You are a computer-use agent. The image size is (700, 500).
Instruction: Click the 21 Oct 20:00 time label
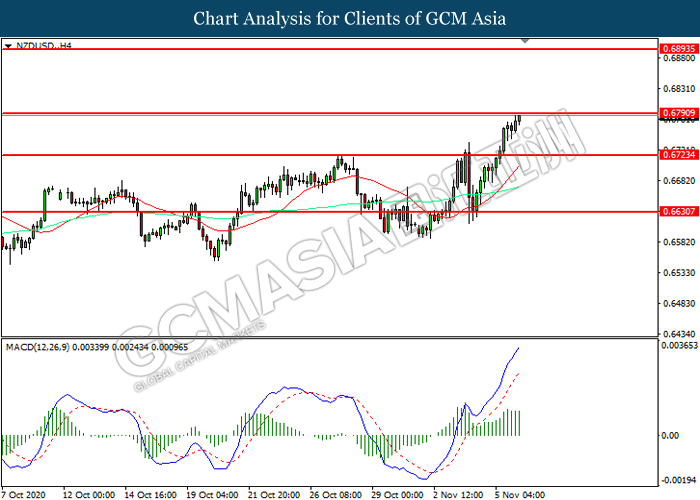click(274, 495)
